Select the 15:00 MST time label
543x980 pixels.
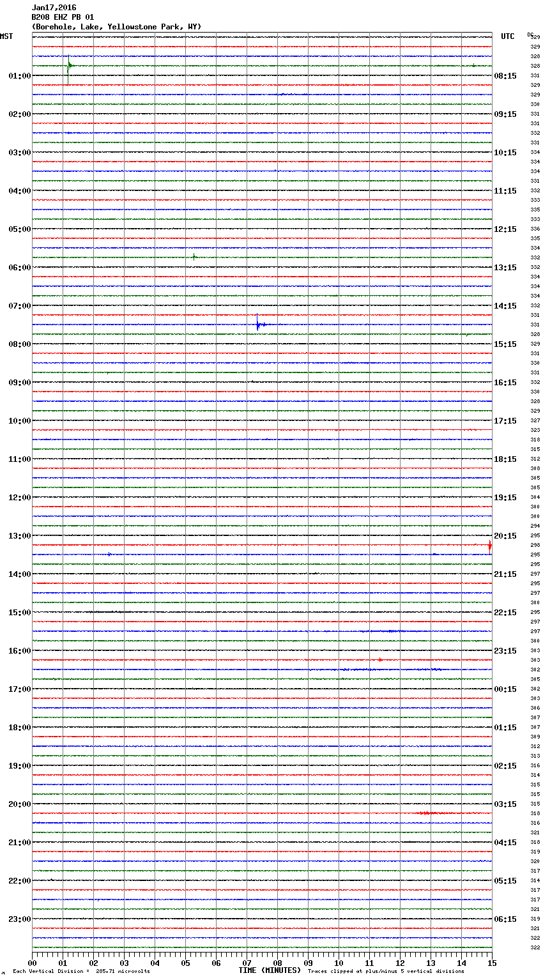(19, 613)
